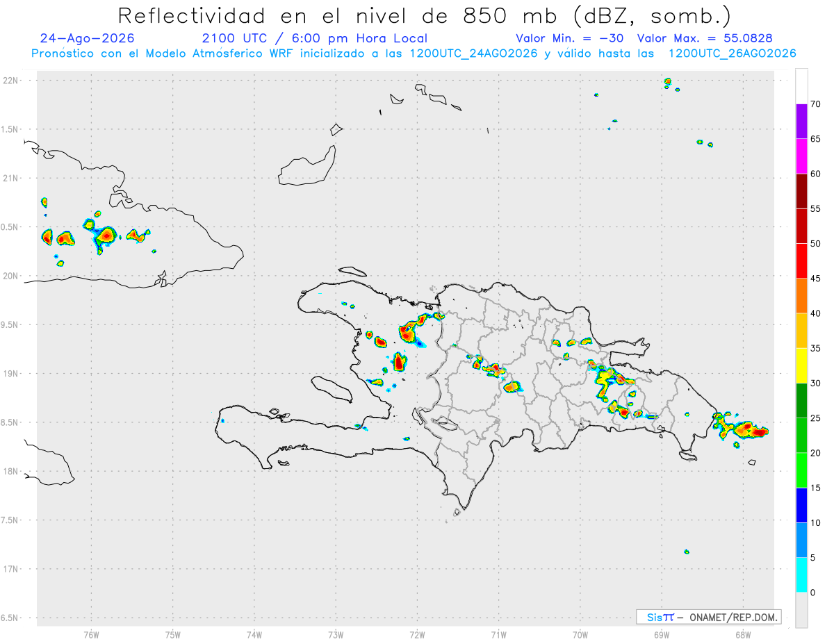
Task: Click the '69W' longitude label
Action: click(x=661, y=634)
